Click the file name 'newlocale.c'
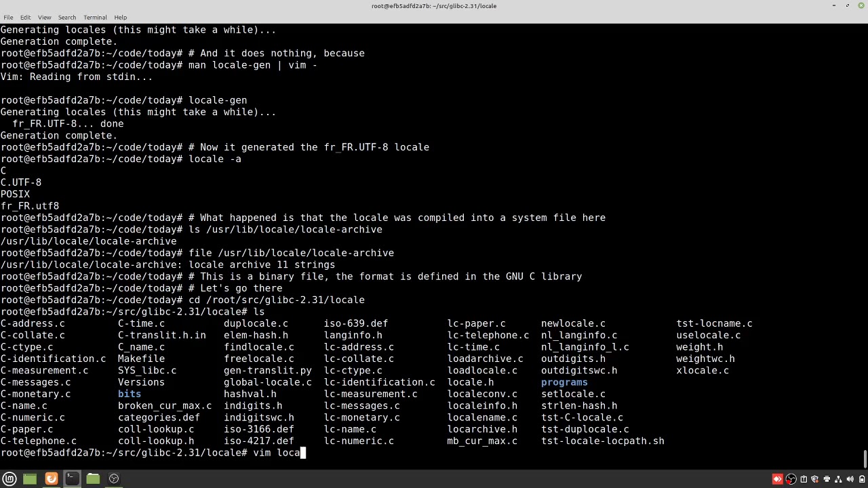868x488 pixels. (573, 323)
